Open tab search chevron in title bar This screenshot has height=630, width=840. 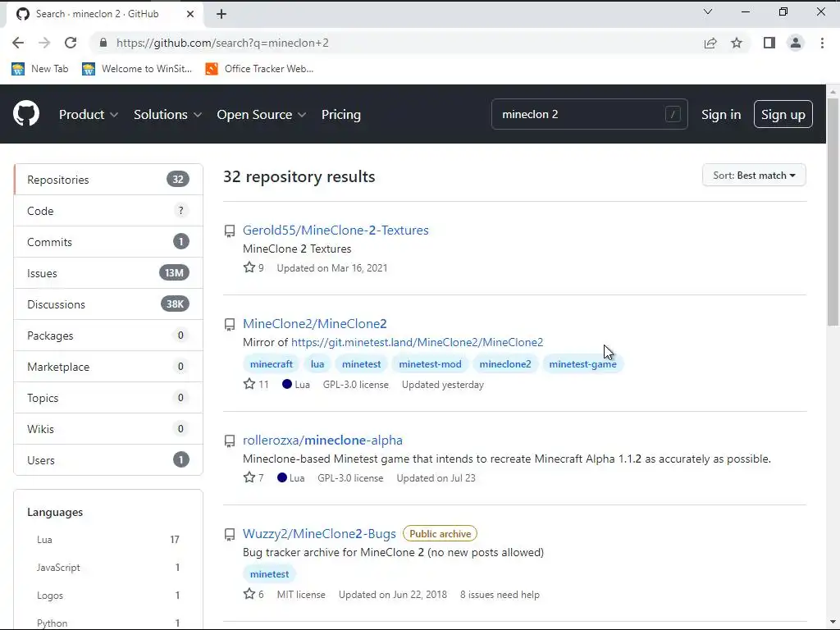708,11
